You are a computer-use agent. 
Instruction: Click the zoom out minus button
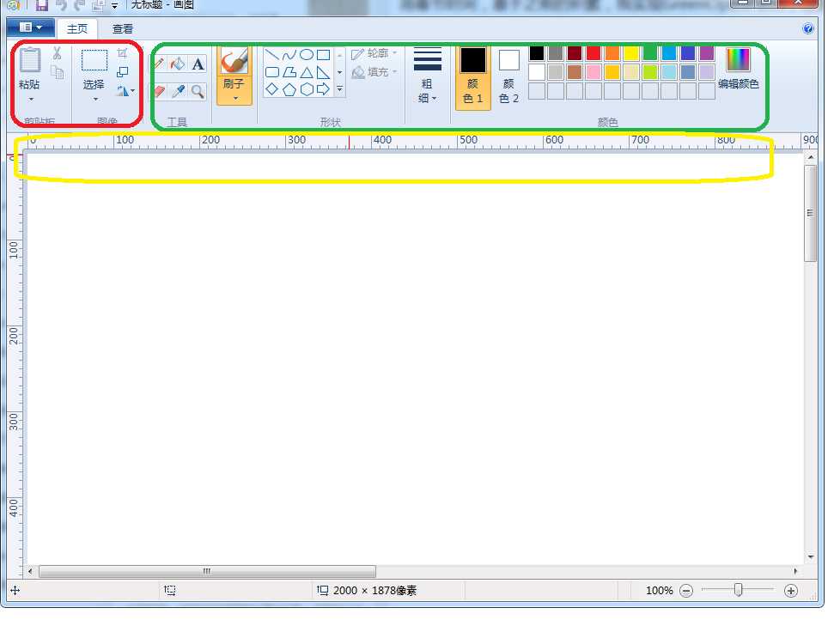[686, 591]
